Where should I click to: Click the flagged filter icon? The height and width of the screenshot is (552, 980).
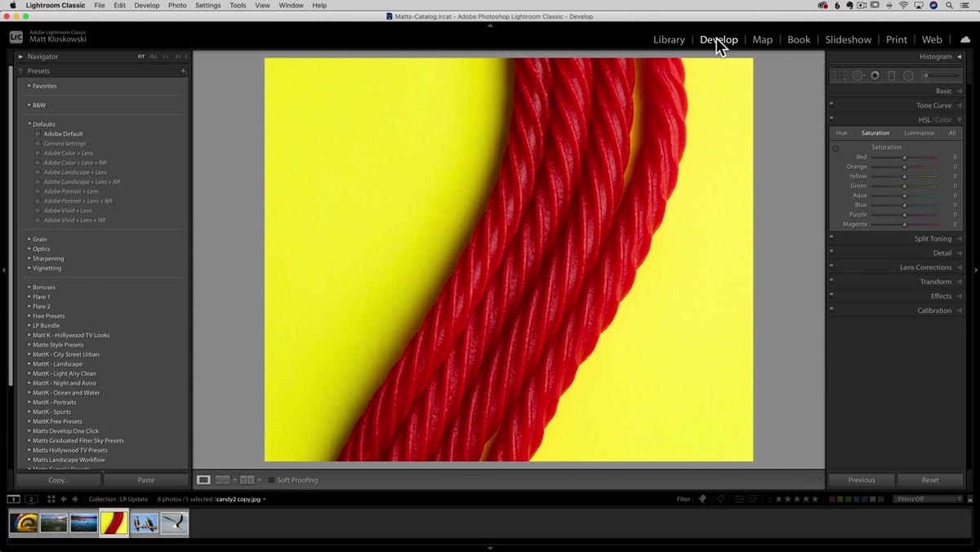702,499
